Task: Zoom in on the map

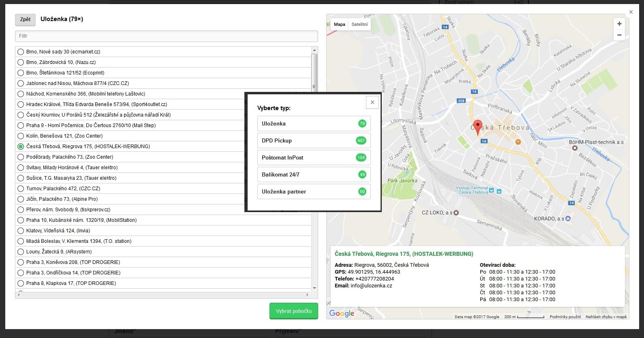Action: [619, 24]
